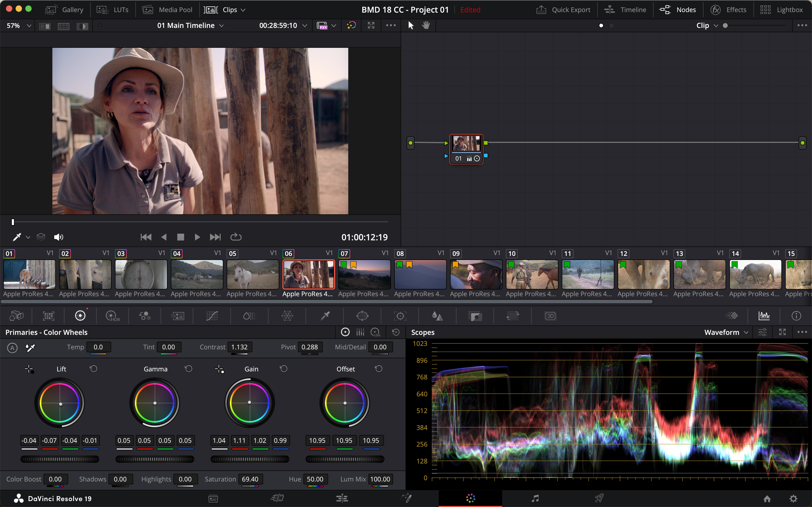Open the LUTs panel
Image resolution: width=812 pixels, height=507 pixels.
click(x=113, y=10)
